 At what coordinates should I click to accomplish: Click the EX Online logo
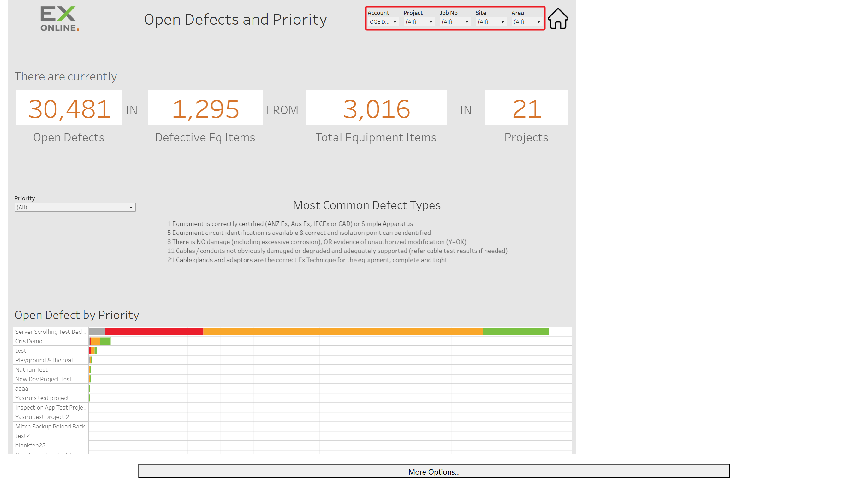pos(60,19)
